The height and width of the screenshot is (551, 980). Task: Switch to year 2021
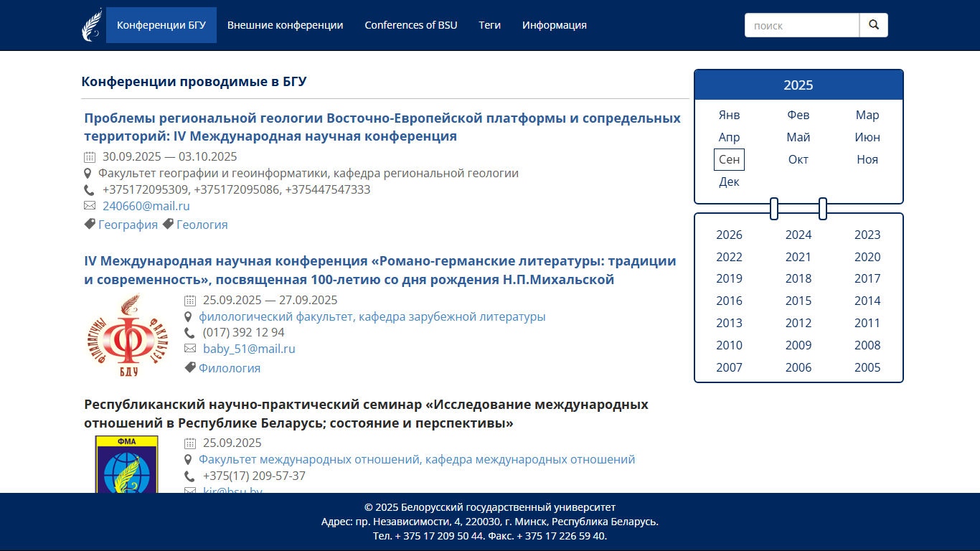(798, 257)
